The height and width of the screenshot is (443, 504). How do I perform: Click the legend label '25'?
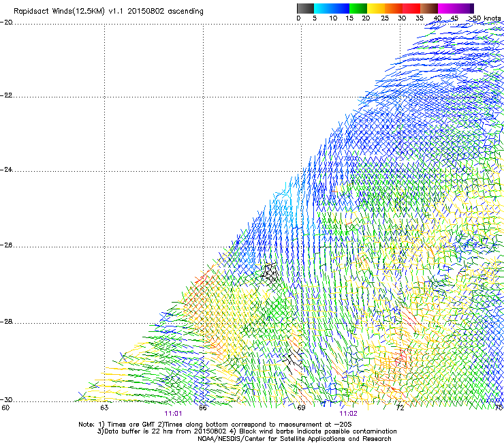[x=385, y=18]
